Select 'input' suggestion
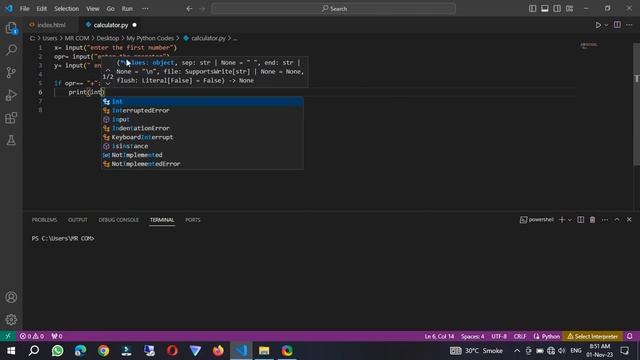640x360 pixels. pyautogui.click(x=202, y=120)
